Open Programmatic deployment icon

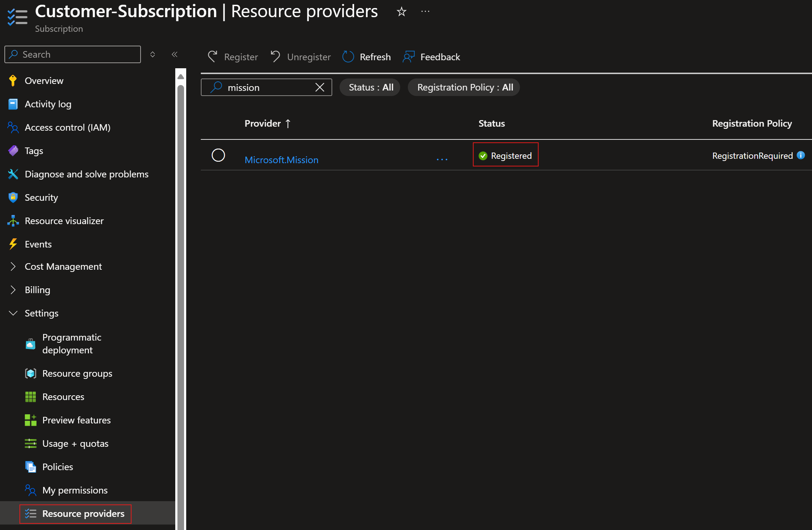(x=31, y=343)
